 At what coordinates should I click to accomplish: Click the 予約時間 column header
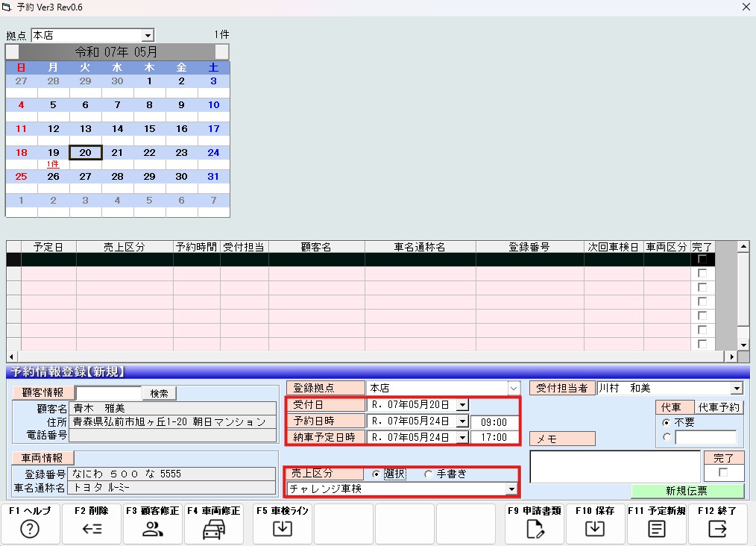pyautogui.click(x=197, y=247)
